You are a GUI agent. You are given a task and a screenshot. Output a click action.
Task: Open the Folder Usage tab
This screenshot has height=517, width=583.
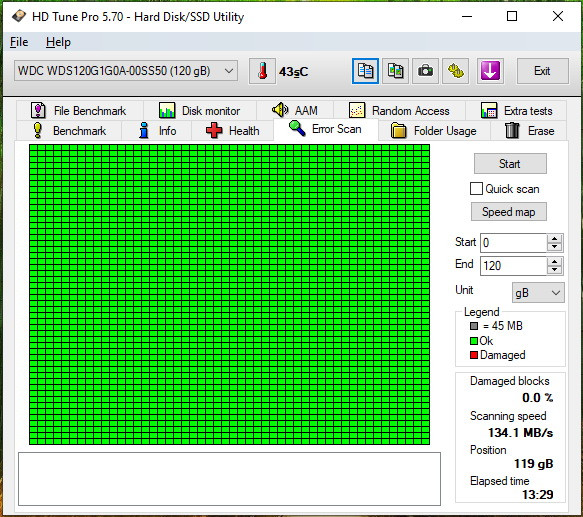434,131
